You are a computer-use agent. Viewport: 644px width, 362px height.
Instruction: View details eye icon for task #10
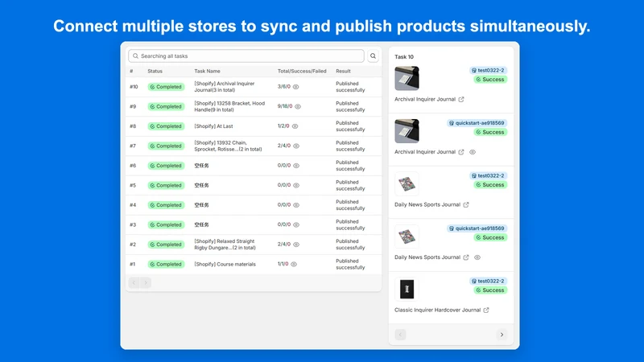[295, 87]
